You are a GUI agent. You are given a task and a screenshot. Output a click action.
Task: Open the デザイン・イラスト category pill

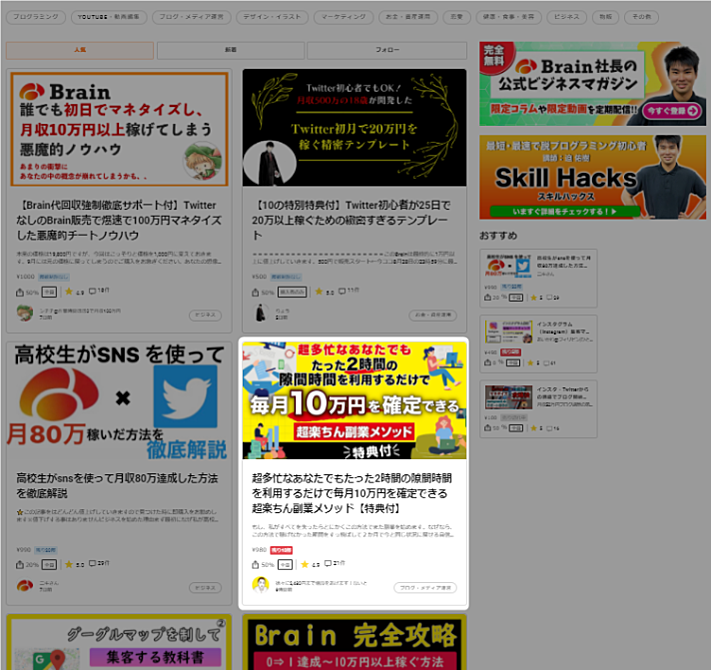272,17
